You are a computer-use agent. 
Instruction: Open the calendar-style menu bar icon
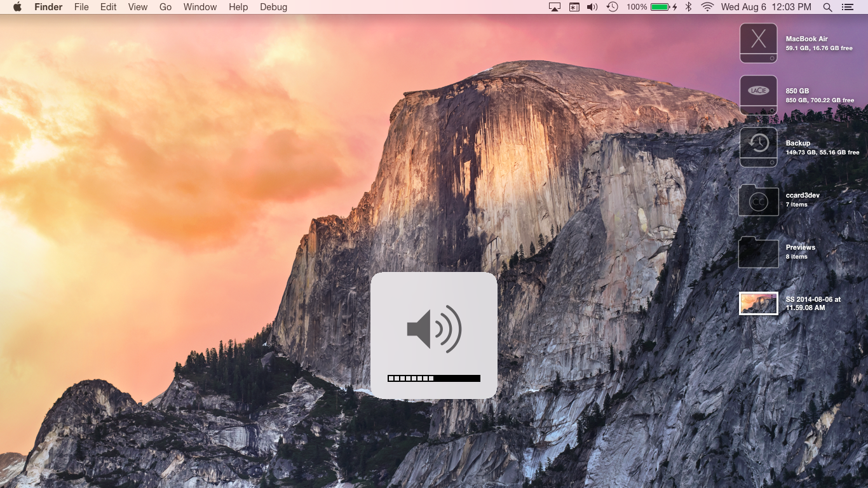tap(574, 7)
